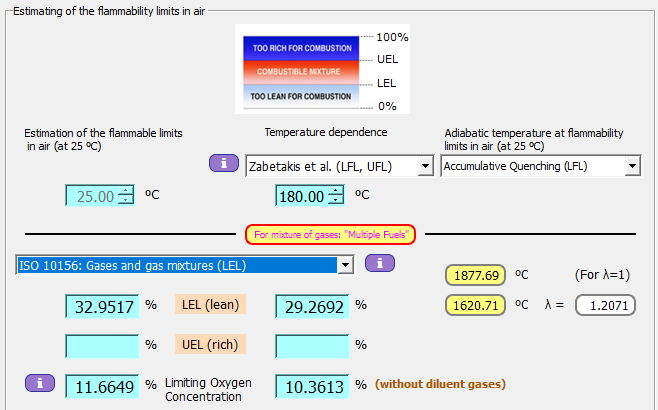Open info icon beside Limiting Oxygen Concentration
Viewport: 658px width, 410px height.
click(x=39, y=382)
